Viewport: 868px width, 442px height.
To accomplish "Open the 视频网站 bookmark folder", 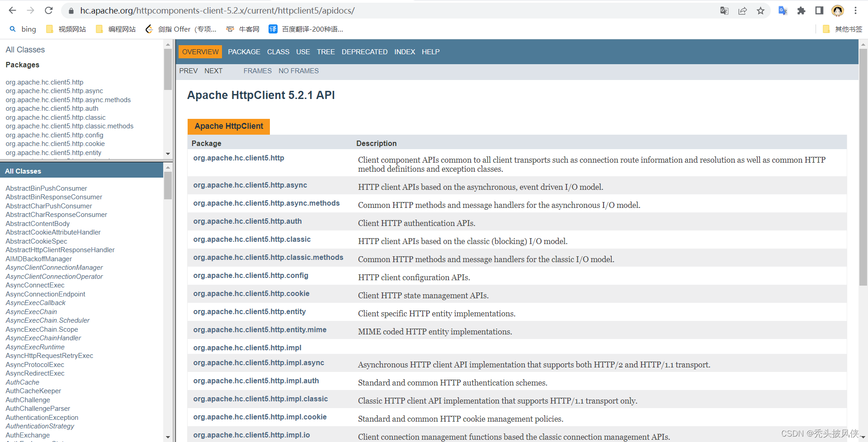I will [x=66, y=29].
